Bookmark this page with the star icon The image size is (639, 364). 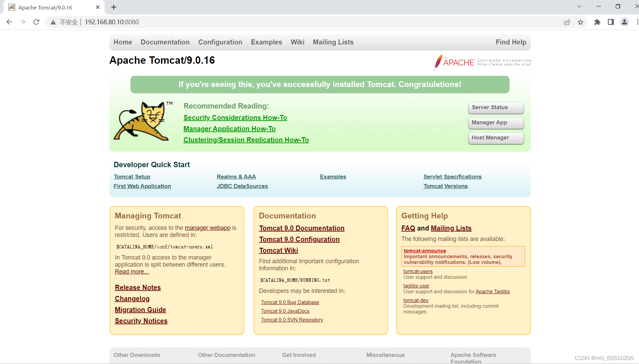(580, 22)
